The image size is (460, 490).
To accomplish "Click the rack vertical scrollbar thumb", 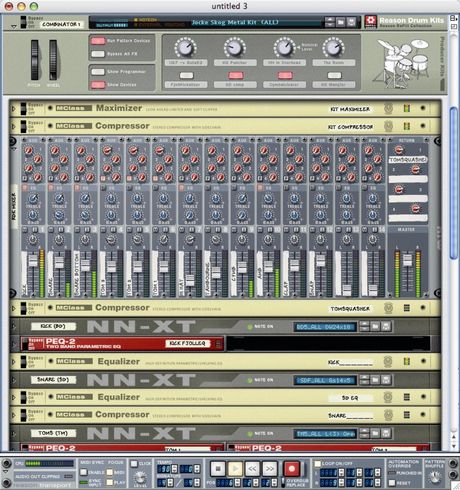I will [x=454, y=183].
